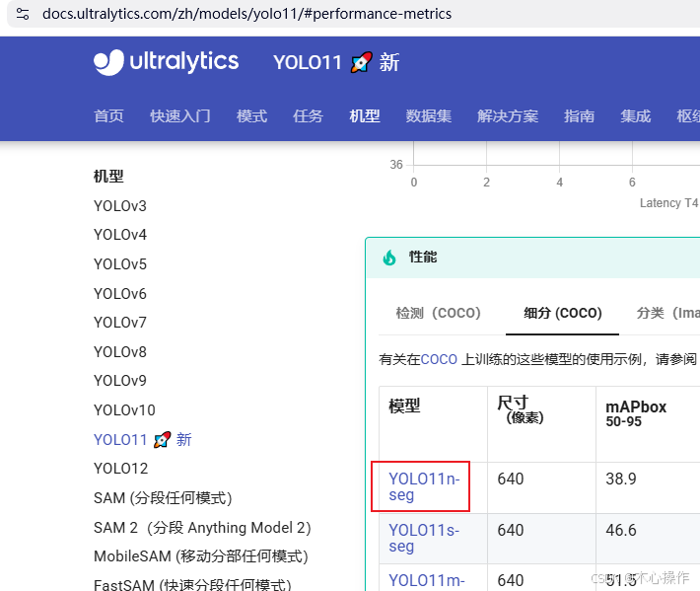Open YOLOv4 in the sidebar
This screenshot has width=700, height=591.
(x=120, y=235)
